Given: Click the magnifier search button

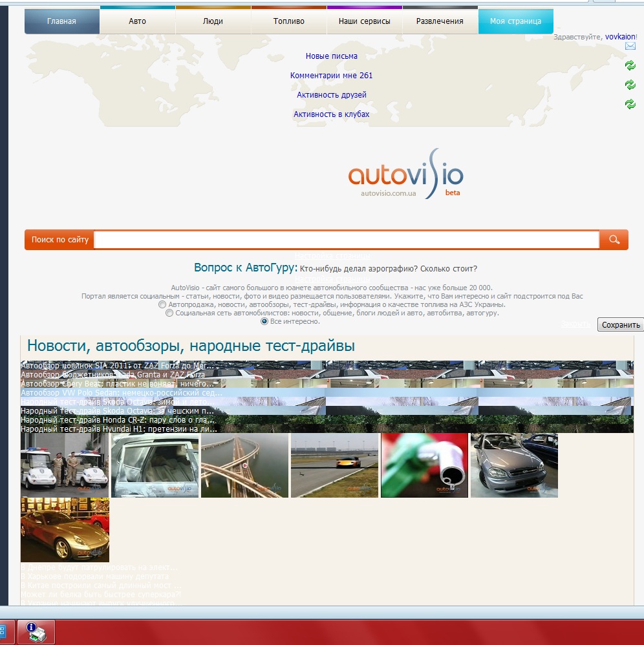Looking at the screenshot, I should coord(614,239).
